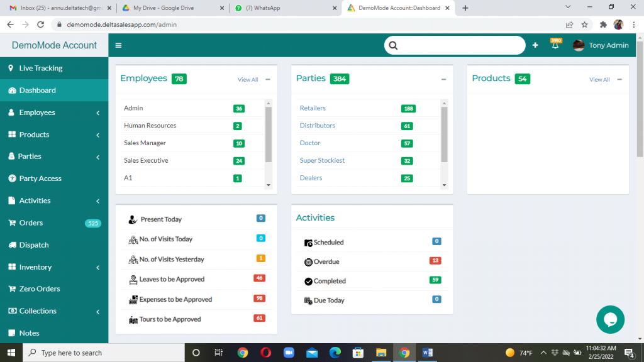Click the Leaves to be Approved icon
644x362 pixels.
pyautogui.click(x=133, y=280)
